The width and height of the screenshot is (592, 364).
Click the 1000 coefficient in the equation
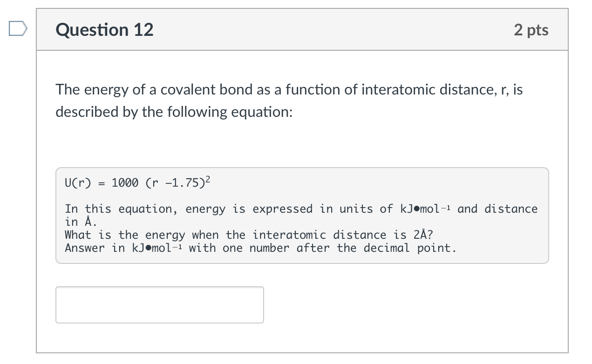tap(126, 182)
